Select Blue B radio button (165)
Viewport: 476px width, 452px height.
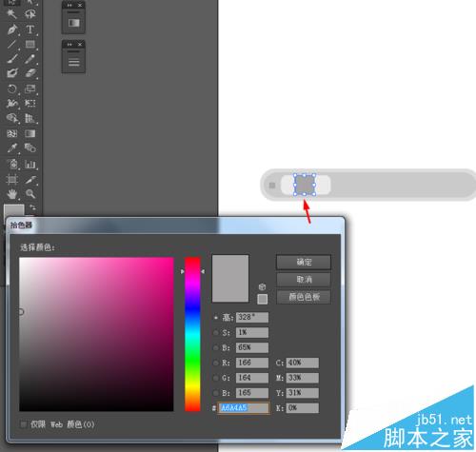(216, 393)
